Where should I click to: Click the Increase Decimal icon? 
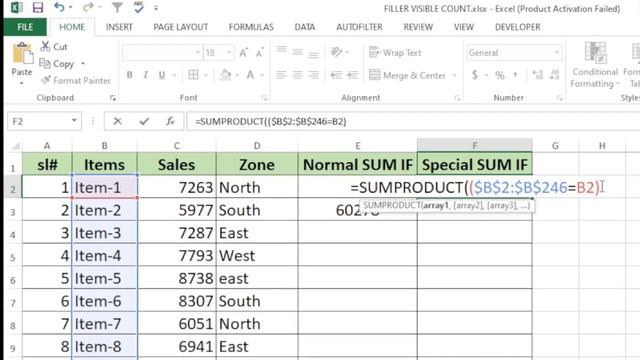tap(538, 75)
